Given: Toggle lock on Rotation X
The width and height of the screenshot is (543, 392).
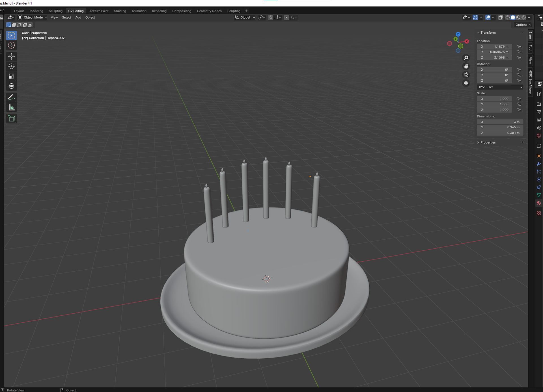Looking at the screenshot, I should pyautogui.click(x=519, y=70).
